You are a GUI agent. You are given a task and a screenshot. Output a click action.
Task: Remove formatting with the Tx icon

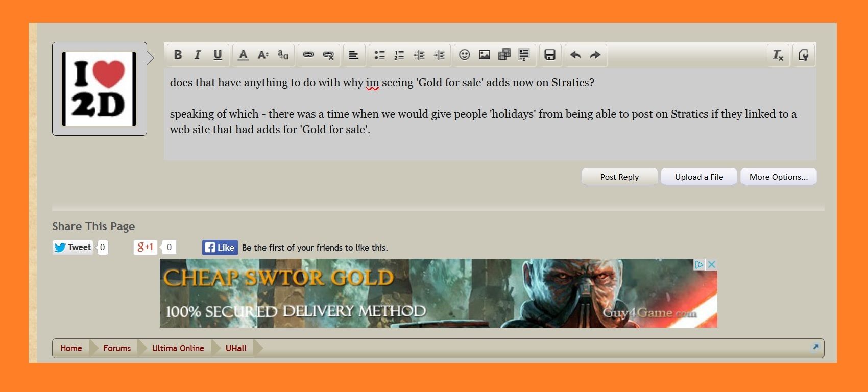click(778, 55)
